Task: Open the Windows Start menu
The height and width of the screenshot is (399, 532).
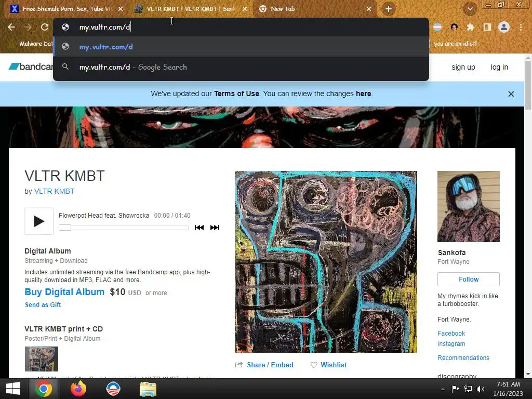Action: [x=13, y=389]
